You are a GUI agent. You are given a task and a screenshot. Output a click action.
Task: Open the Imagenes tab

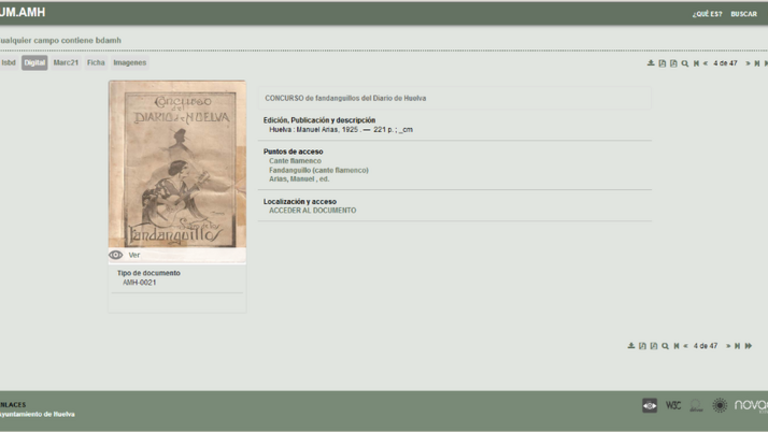[129, 63]
